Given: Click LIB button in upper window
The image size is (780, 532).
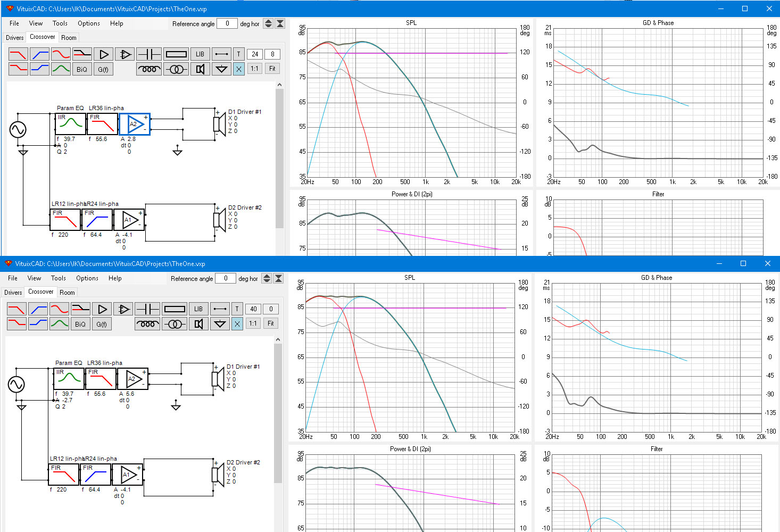Looking at the screenshot, I should (x=200, y=54).
